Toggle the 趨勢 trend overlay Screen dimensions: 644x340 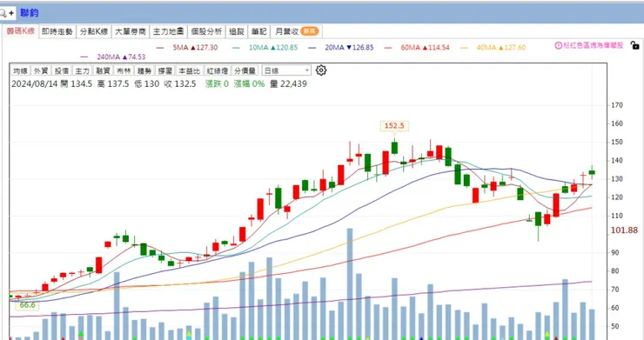[x=144, y=70]
